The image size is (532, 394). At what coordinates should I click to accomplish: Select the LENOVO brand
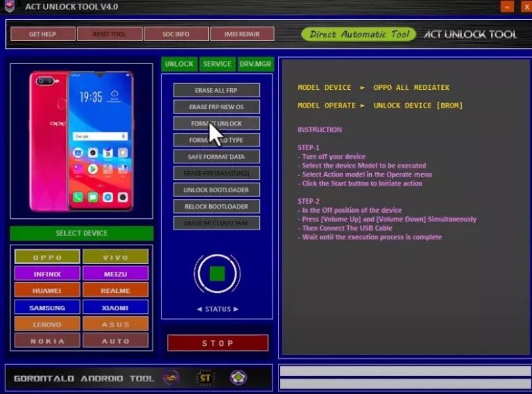click(x=47, y=324)
